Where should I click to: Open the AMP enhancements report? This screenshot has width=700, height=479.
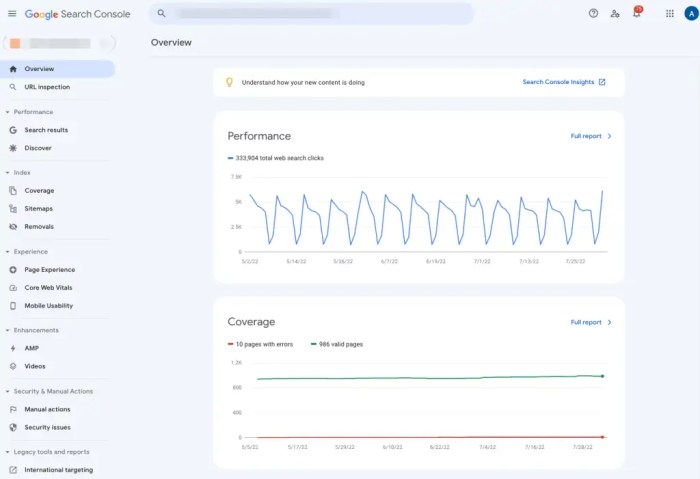31,348
